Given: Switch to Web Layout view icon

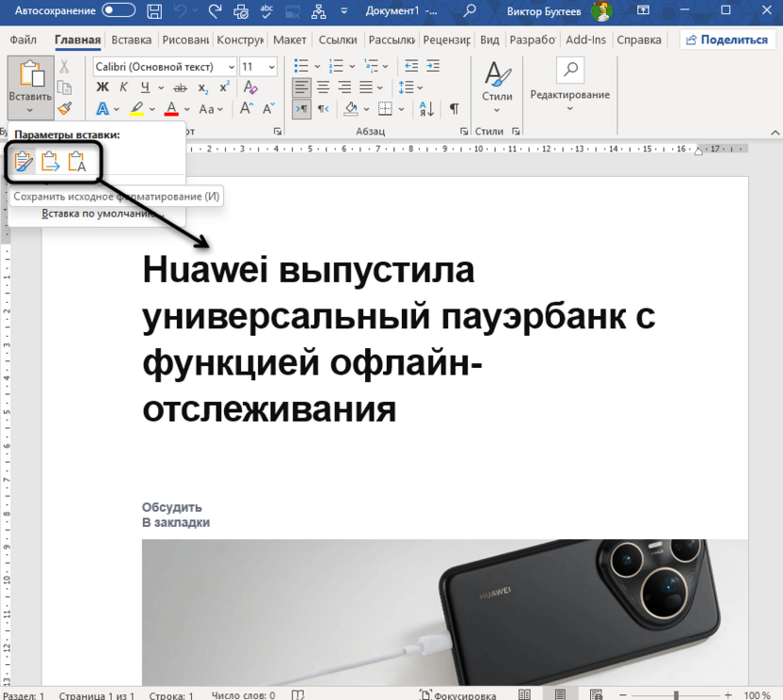Looking at the screenshot, I should click(x=597, y=694).
